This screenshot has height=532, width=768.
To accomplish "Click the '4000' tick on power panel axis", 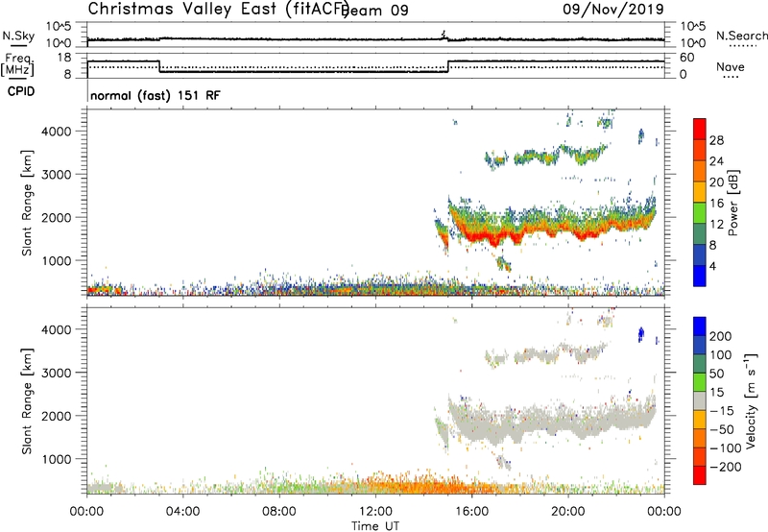I will pos(57,131).
